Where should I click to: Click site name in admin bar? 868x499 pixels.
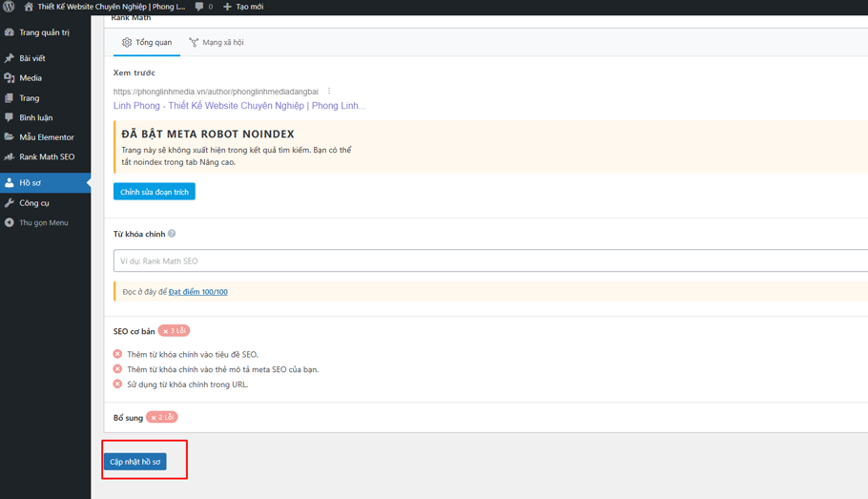(x=112, y=7)
